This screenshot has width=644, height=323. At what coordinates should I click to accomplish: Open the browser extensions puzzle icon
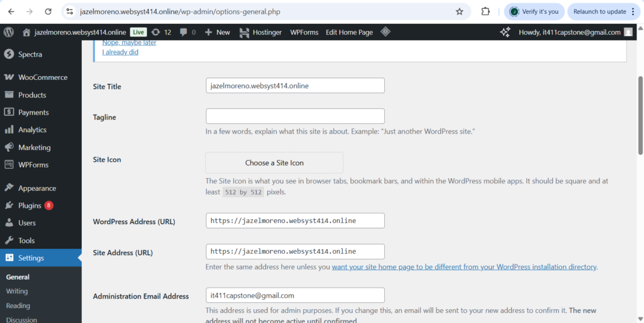tap(486, 11)
